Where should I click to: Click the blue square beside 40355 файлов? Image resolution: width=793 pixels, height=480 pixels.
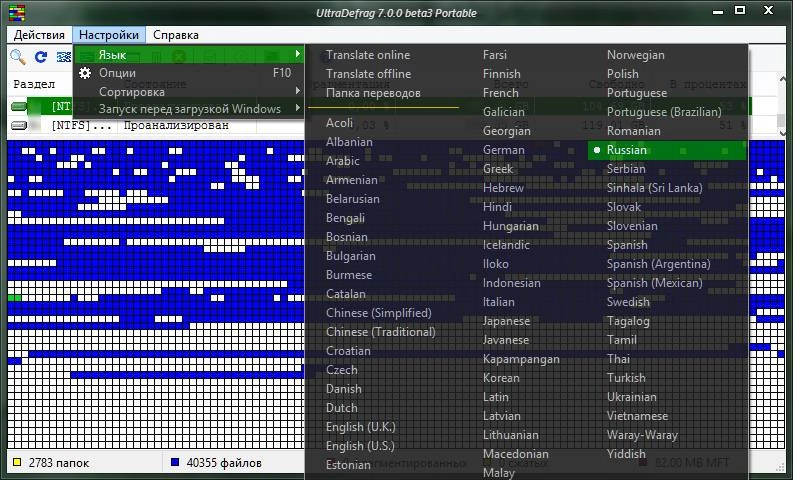pos(175,462)
